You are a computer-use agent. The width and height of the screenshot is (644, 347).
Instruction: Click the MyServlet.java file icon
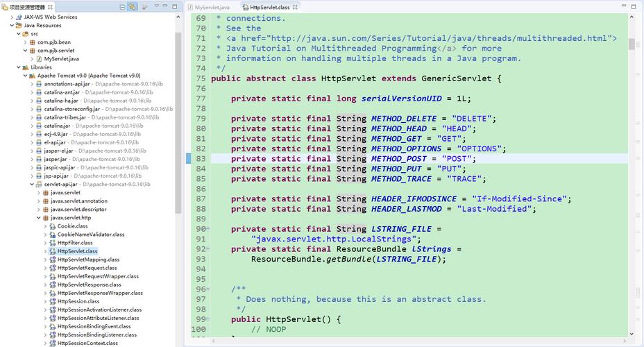pos(39,59)
